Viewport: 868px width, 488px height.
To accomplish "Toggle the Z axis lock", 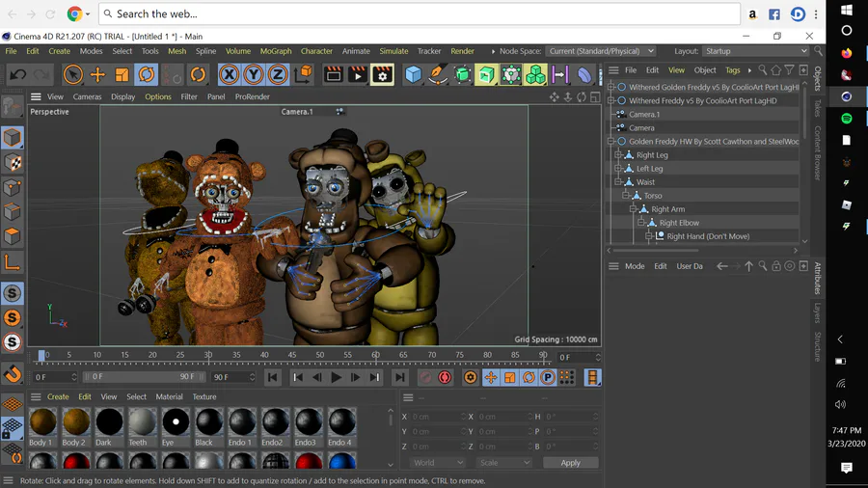I will pyautogui.click(x=277, y=74).
